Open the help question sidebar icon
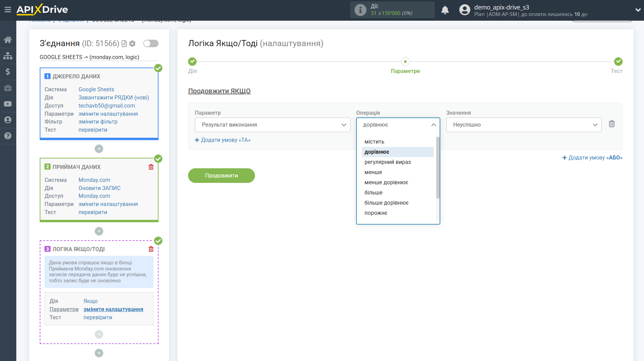The width and height of the screenshot is (644, 361). [8, 136]
